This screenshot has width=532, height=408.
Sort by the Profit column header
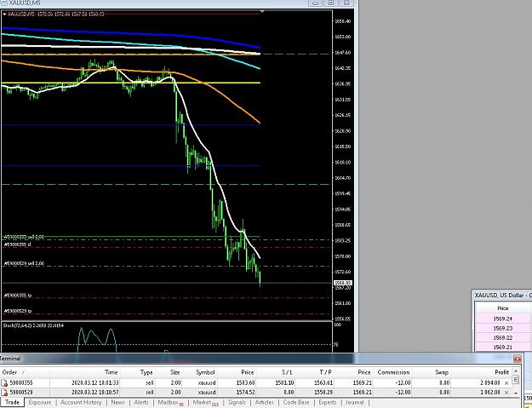pos(501,372)
